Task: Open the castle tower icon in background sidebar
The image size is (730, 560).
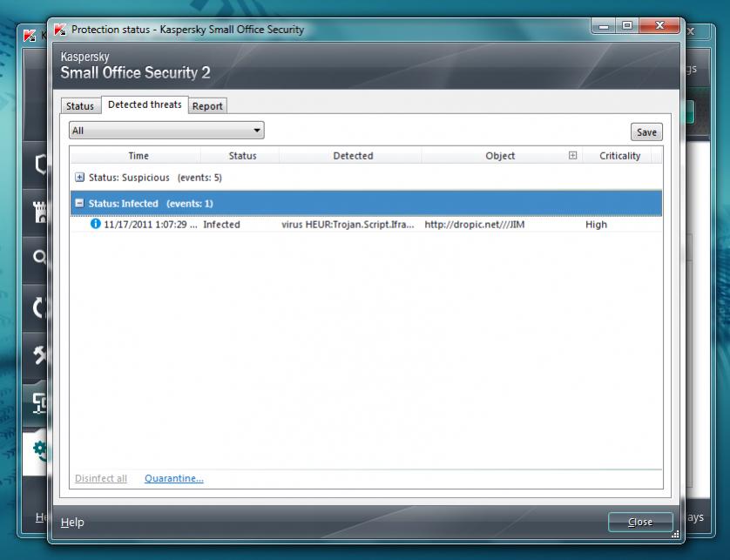Action: 40,212
